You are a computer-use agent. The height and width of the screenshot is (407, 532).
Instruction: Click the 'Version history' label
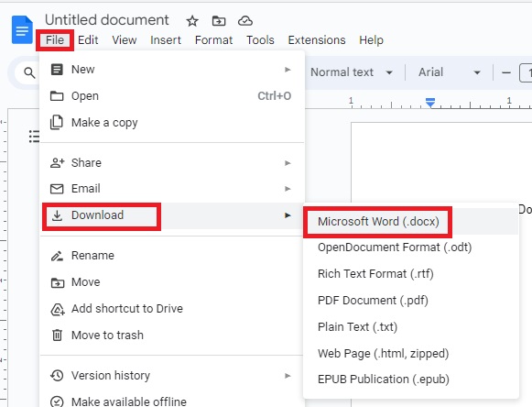pyautogui.click(x=111, y=376)
